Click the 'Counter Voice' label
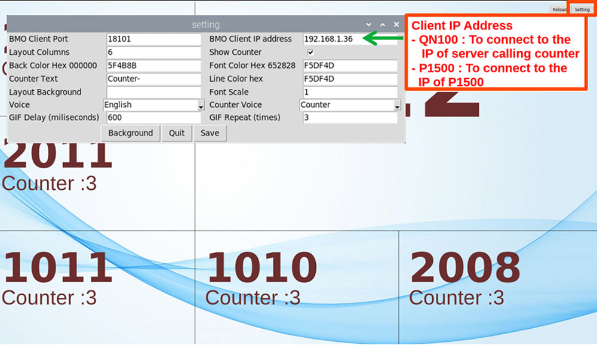Screen dimensions: 597x364 [x=235, y=104]
